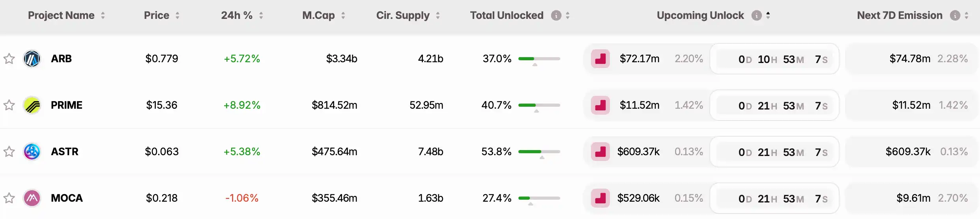
Task: Click the Project Name column header
Action: pos(61,15)
